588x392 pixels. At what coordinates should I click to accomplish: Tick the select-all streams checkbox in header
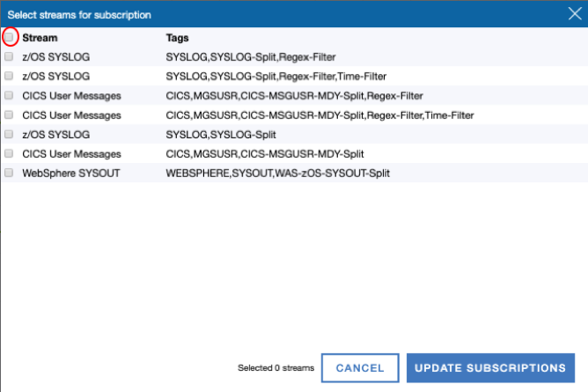[x=10, y=38]
